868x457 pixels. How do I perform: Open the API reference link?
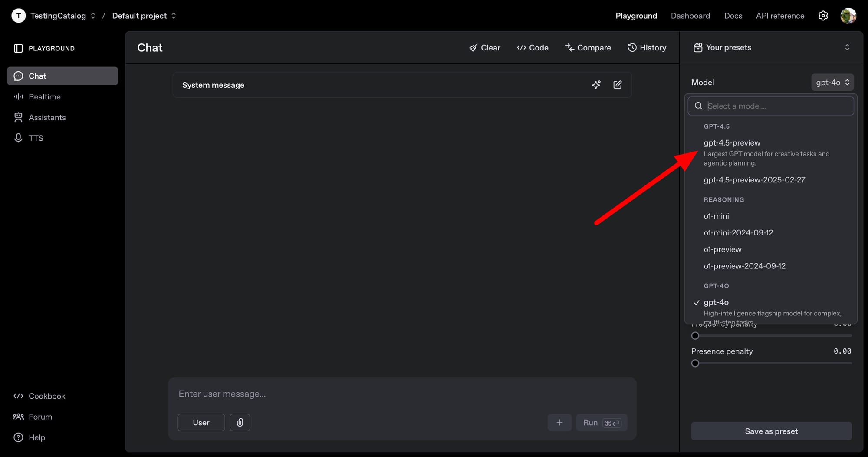(x=780, y=16)
